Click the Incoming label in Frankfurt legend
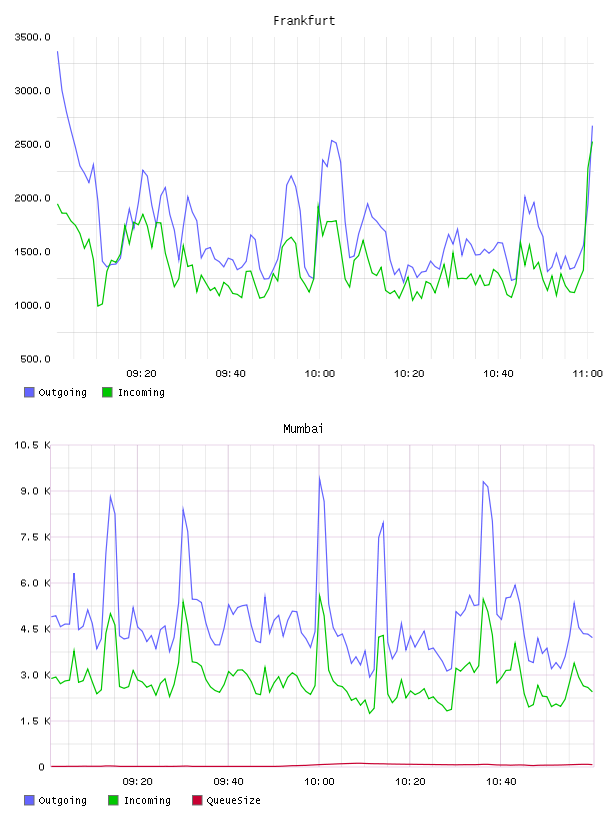Viewport: 608px width, 816px height. point(141,392)
